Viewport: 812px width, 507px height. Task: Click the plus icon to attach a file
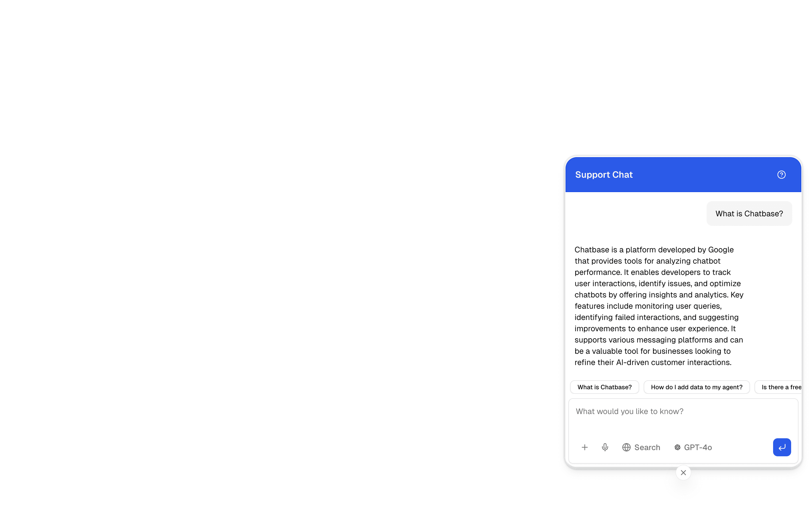(585, 447)
